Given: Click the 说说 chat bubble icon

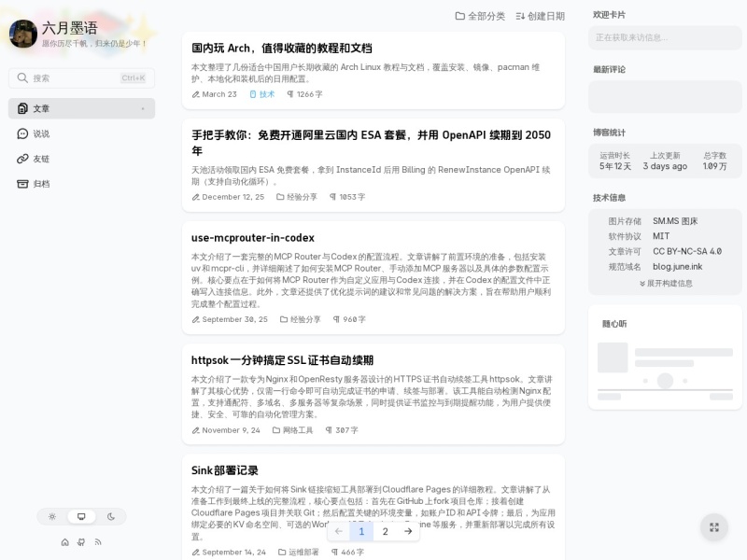Looking at the screenshot, I should pos(22,133).
